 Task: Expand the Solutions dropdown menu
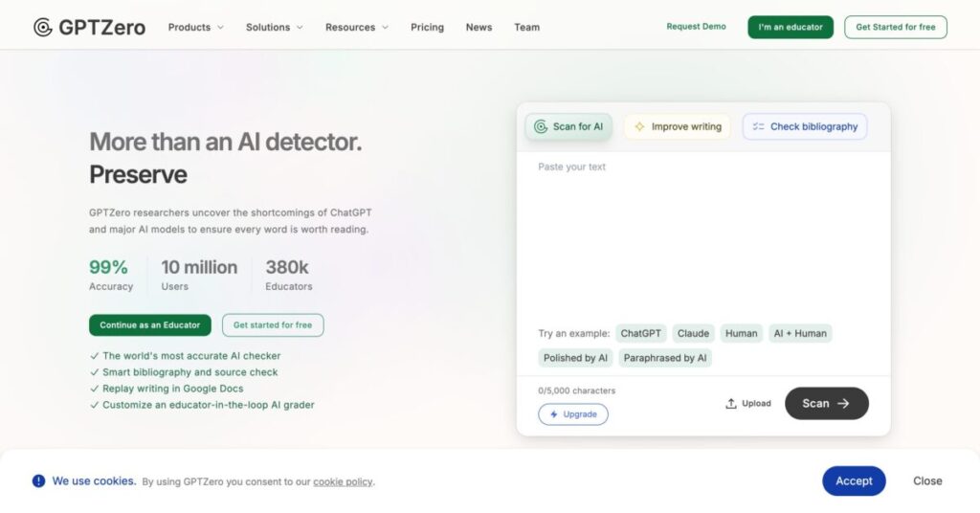(x=275, y=28)
